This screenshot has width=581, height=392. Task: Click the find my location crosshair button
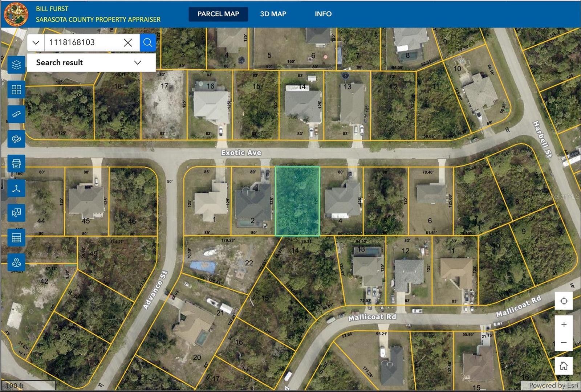564,301
